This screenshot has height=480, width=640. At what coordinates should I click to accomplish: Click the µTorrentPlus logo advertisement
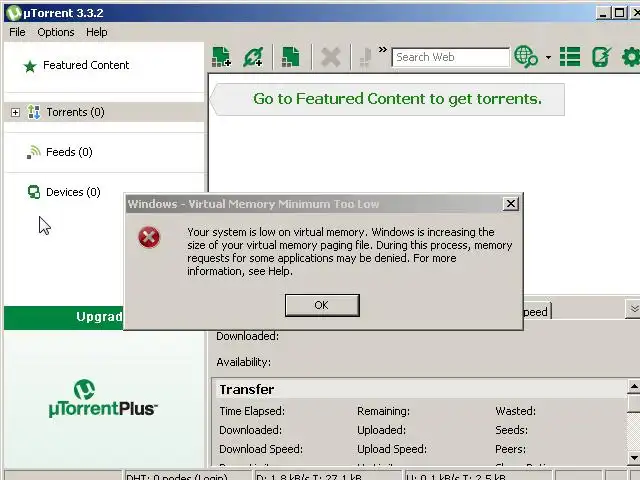click(103, 399)
